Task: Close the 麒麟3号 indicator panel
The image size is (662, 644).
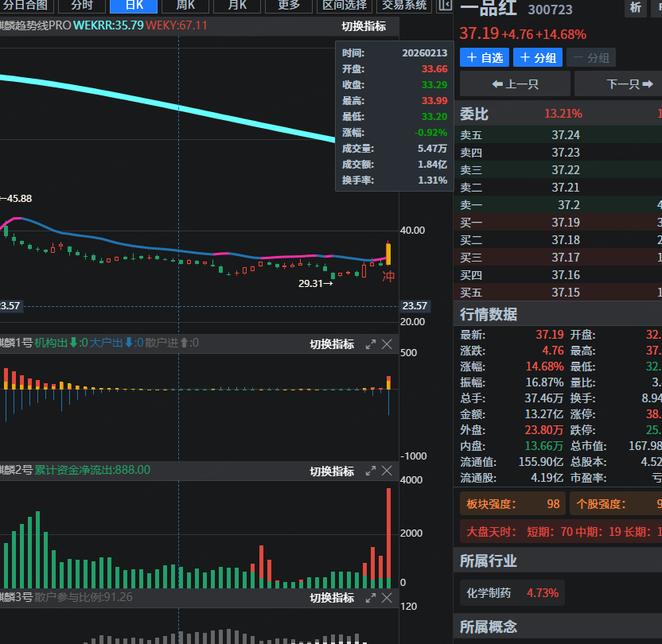Action: [x=387, y=598]
